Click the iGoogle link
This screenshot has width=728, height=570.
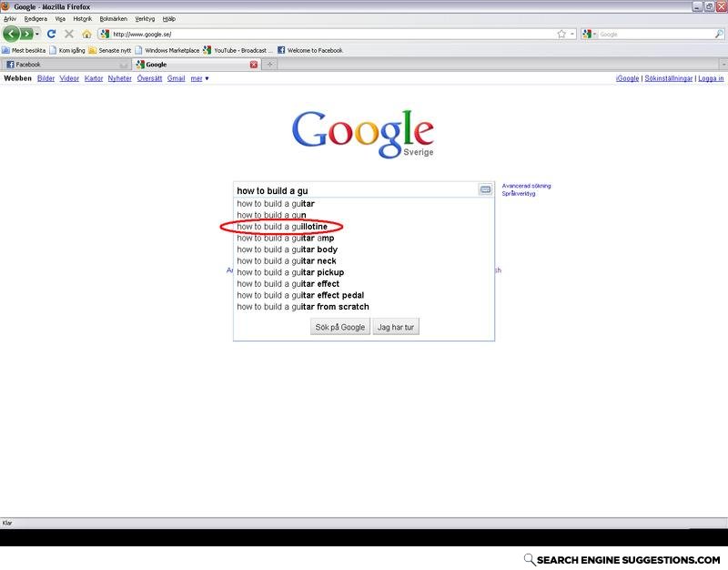(627, 78)
